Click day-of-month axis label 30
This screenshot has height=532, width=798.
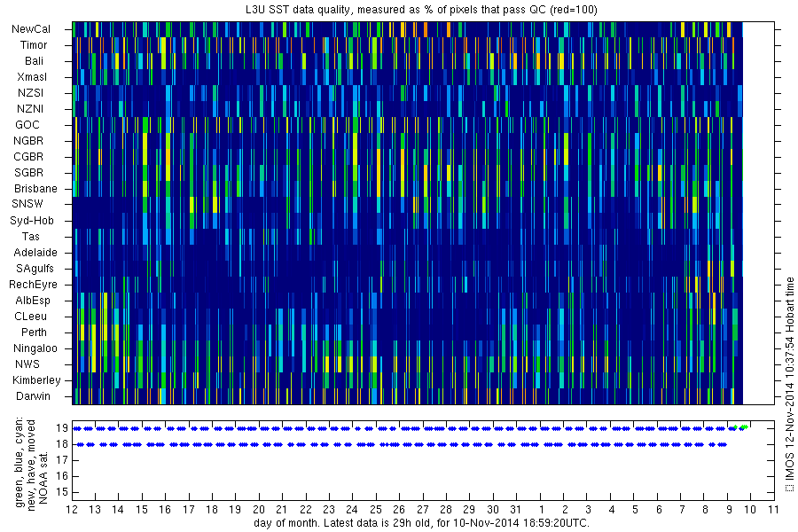[493, 510]
